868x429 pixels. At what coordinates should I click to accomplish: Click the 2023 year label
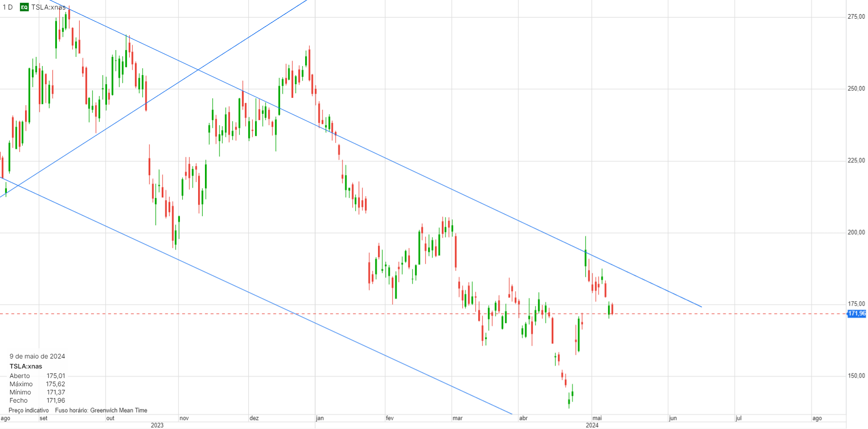[157, 425]
